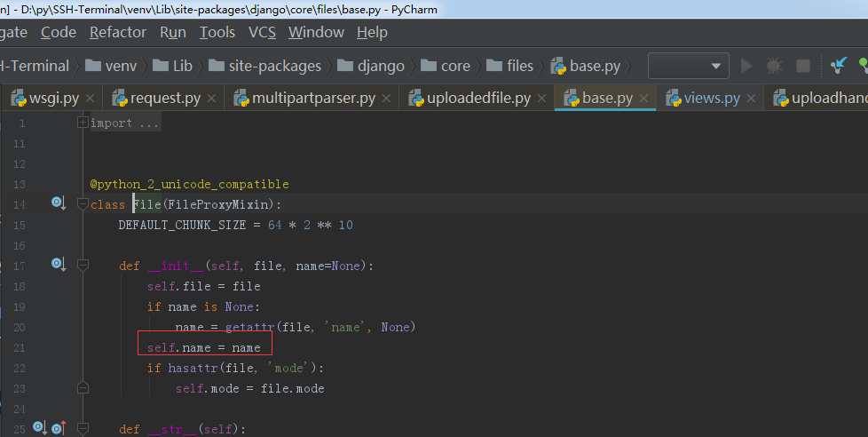Click the red-arrow overriding icon on line 25
The image size is (868, 437).
(59, 427)
